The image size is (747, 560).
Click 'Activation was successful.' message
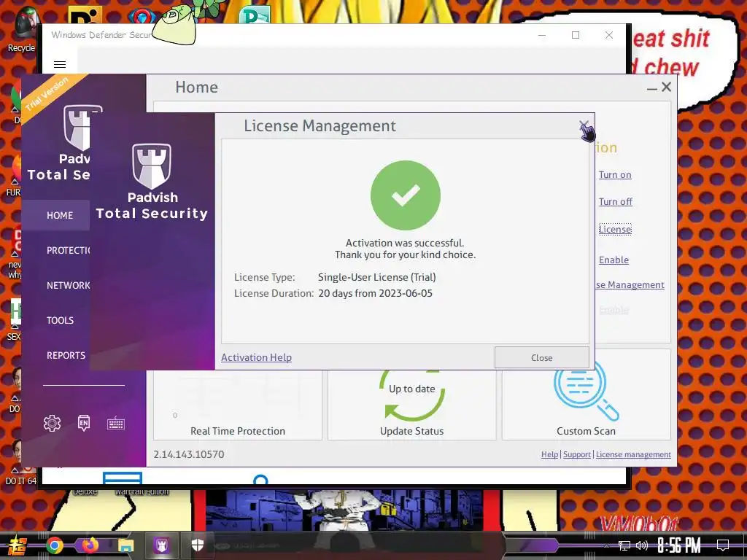405,243
